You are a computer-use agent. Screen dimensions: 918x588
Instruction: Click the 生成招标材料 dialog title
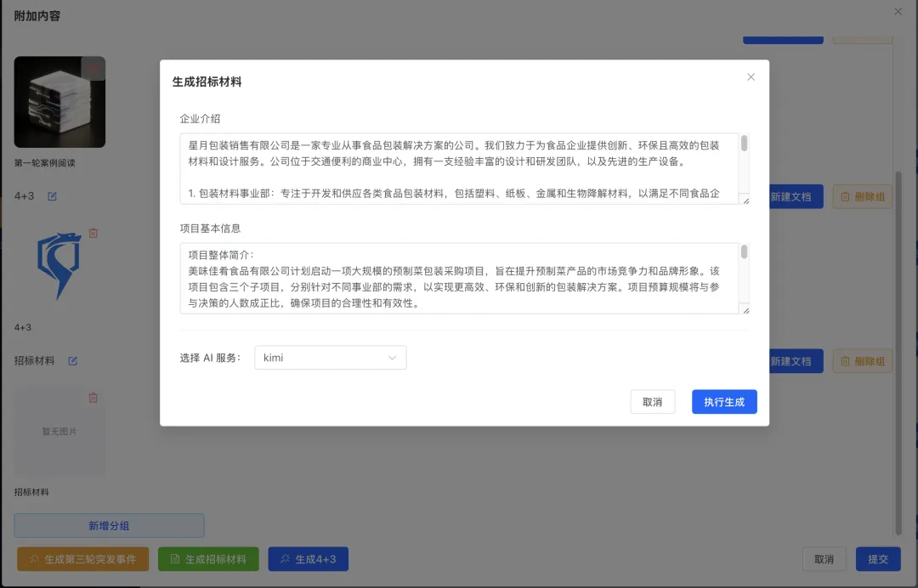pos(207,82)
